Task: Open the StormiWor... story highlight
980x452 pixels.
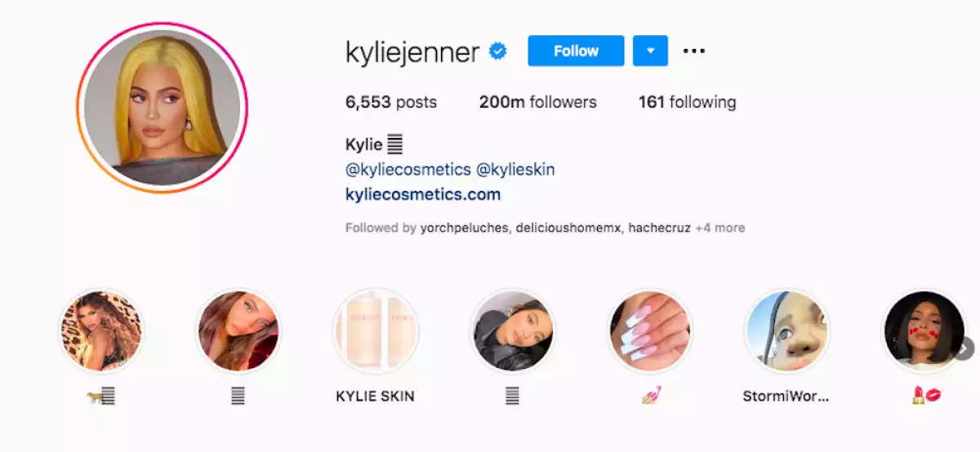Action: coord(787,331)
